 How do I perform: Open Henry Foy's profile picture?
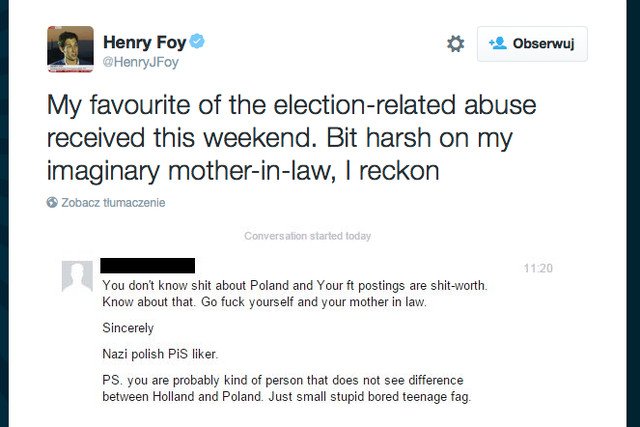[70, 49]
